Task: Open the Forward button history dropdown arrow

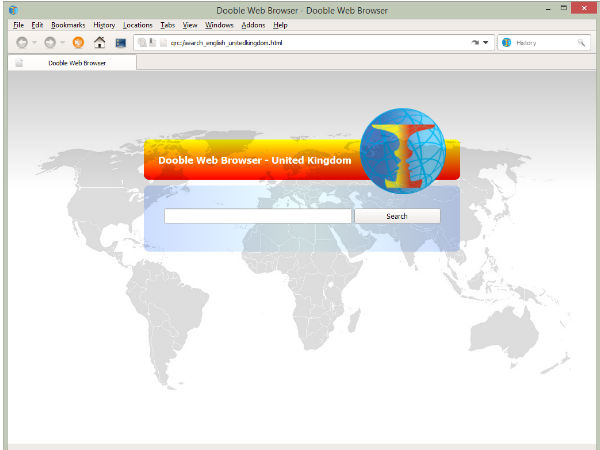Action: [62, 43]
